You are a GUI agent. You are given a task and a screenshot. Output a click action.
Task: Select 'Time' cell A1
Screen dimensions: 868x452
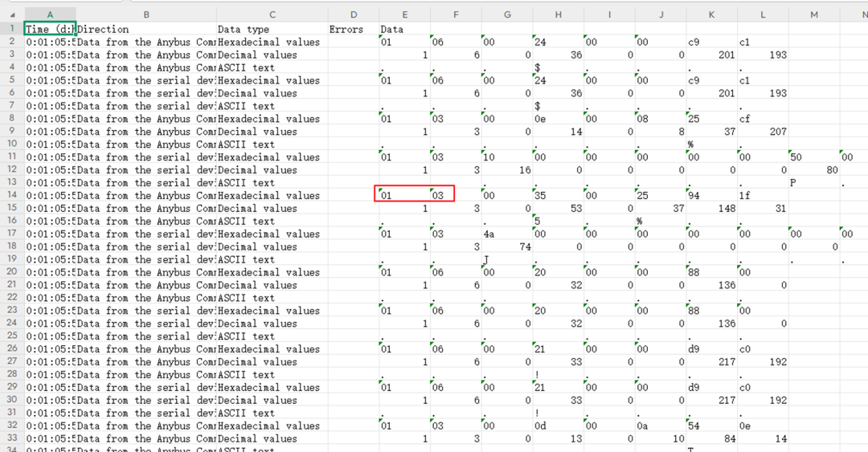tap(50, 29)
